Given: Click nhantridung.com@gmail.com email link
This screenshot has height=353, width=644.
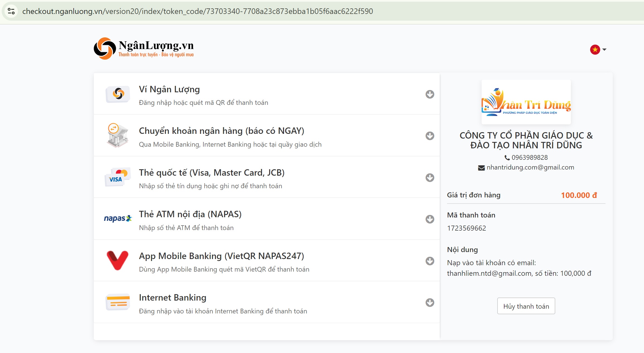Looking at the screenshot, I should click(x=530, y=167).
